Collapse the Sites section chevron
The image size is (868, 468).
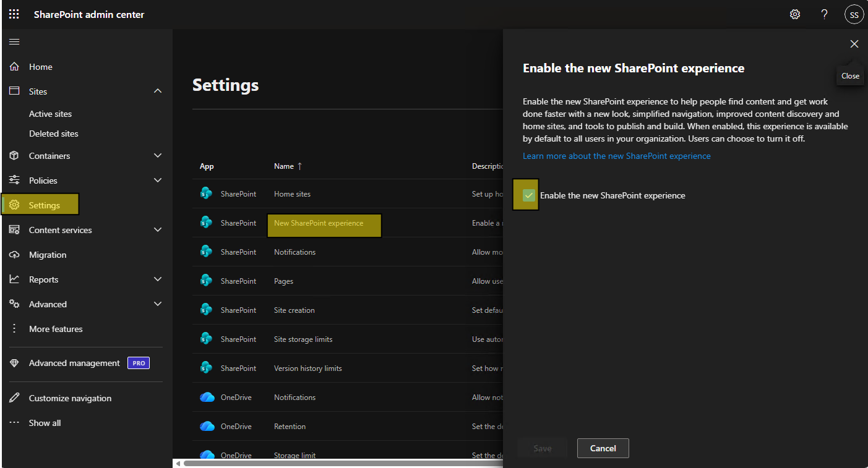click(x=158, y=91)
